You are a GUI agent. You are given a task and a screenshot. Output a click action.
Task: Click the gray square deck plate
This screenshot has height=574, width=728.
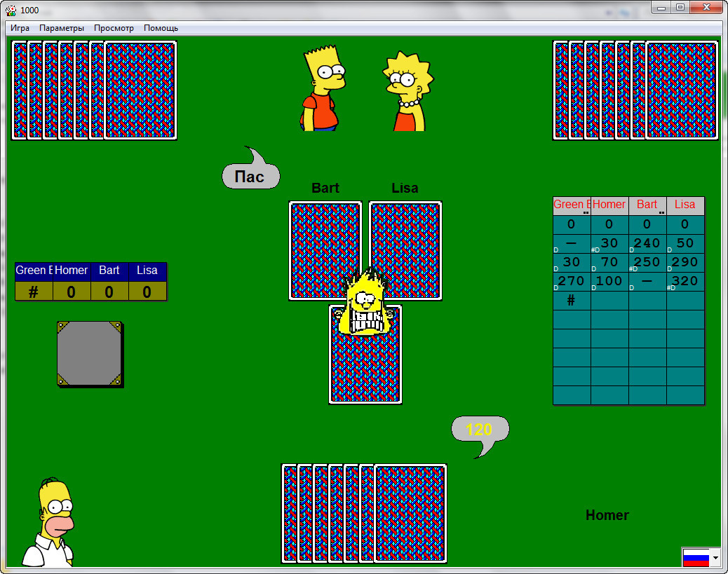coord(90,354)
